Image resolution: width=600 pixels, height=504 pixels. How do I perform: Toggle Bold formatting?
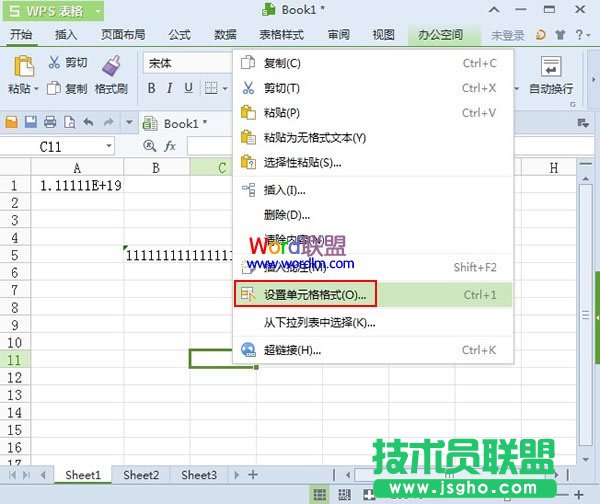pos(152,88)
